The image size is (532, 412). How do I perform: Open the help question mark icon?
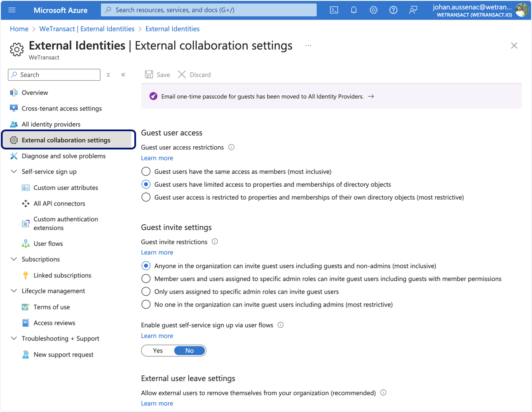pos(393,10)
